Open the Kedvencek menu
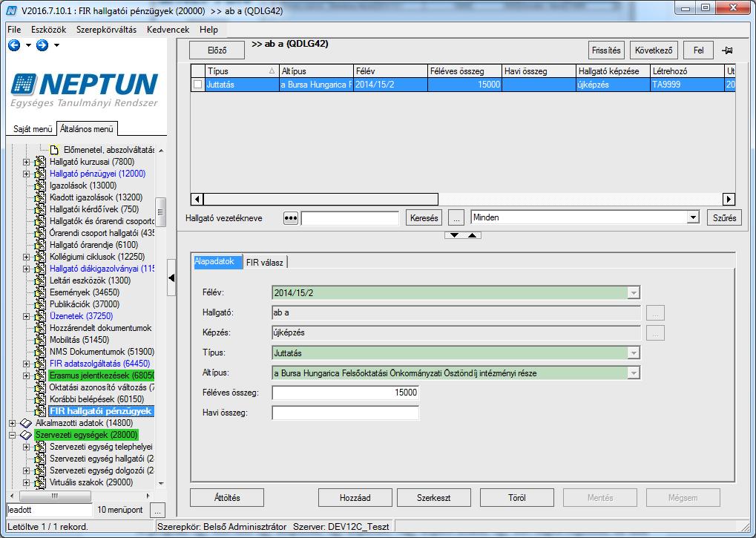The width and height of the screenshot is (756, 538). coord(168,30)
